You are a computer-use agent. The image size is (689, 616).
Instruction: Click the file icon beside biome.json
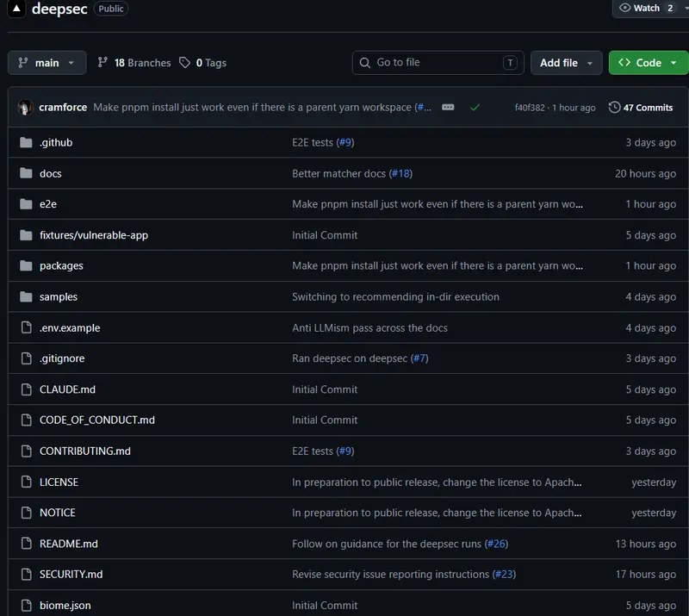(x=27, y=606)
